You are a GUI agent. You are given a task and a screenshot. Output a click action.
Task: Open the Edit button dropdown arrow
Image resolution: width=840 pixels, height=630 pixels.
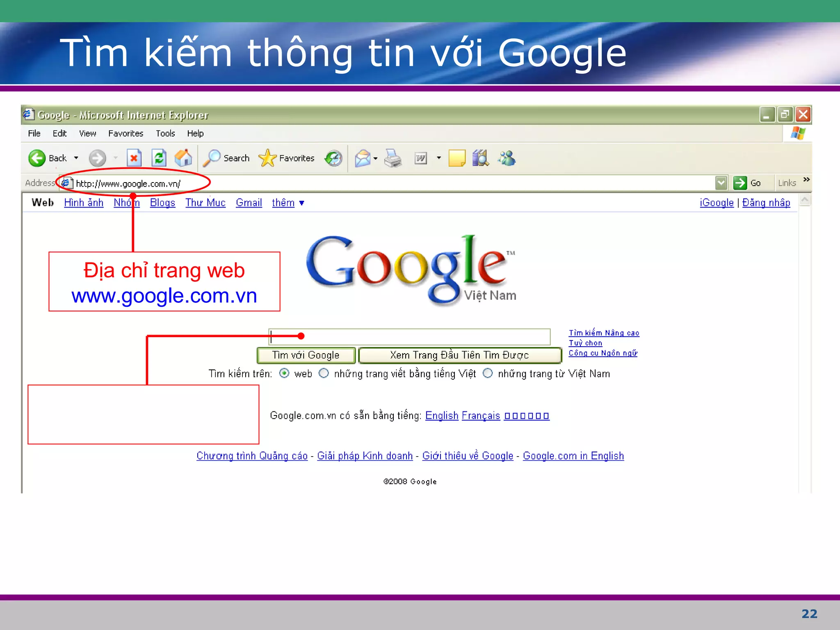coord(439,158)
